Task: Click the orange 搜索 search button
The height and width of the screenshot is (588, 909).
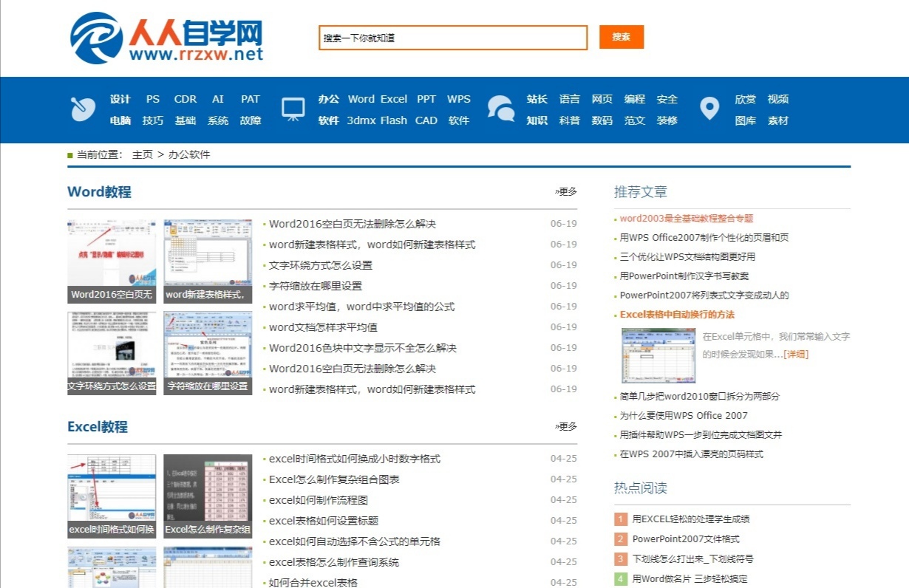Action: [x=621, y=37]
